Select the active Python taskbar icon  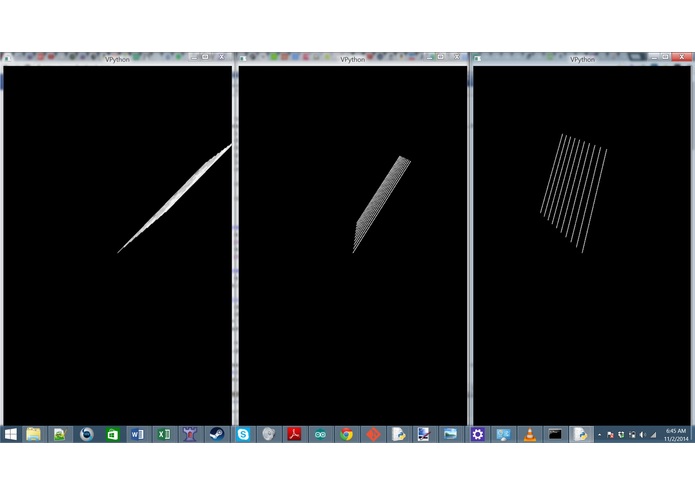(x=581, y=434)
